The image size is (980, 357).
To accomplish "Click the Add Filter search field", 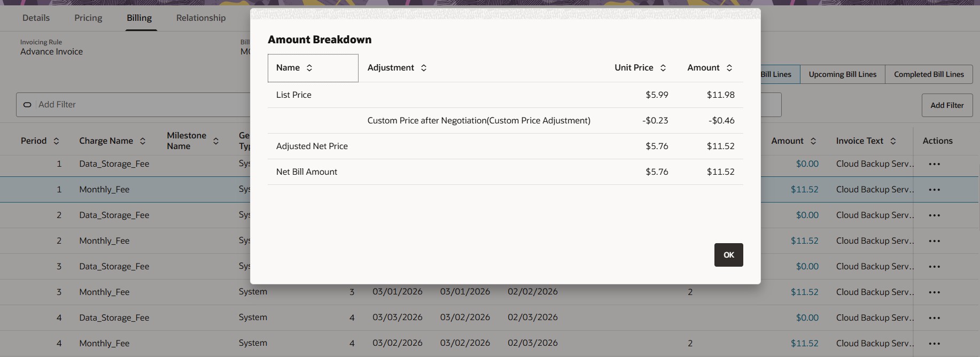I will [134, 105].
